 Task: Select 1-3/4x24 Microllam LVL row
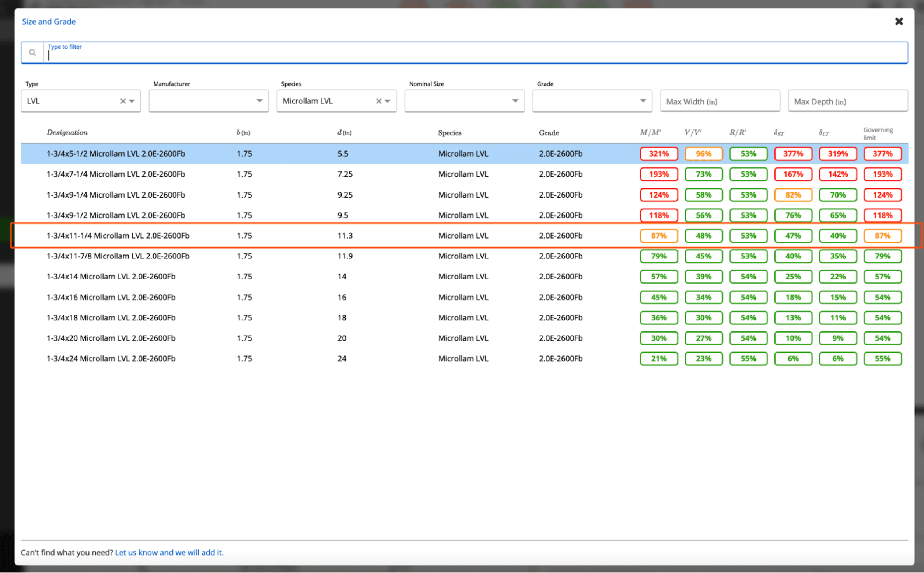[x=465, y=358]
